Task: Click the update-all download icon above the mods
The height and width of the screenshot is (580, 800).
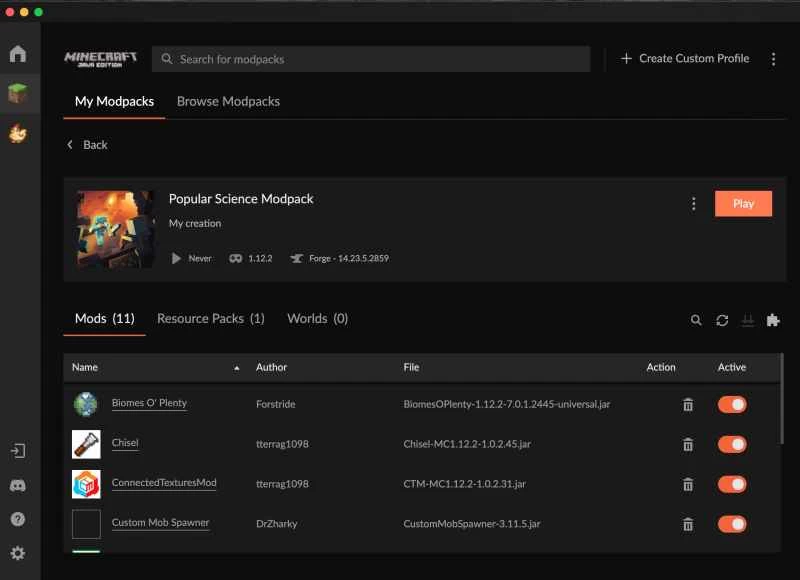Action: 748,320
